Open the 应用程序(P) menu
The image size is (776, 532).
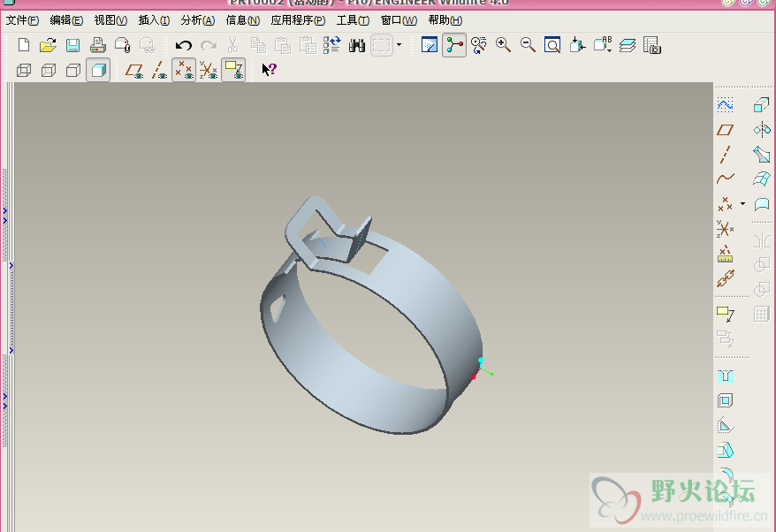coord(298,20)
